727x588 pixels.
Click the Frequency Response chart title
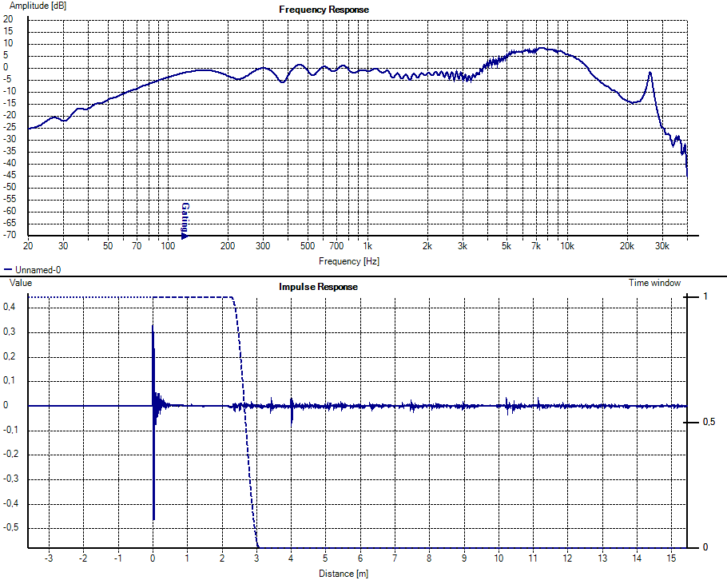(x=324, y=10)
